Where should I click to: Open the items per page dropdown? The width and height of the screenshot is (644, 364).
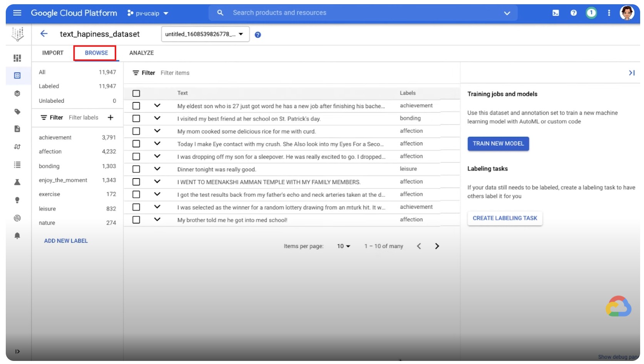point(343,246)
